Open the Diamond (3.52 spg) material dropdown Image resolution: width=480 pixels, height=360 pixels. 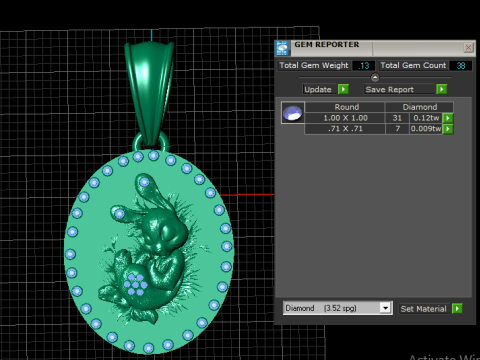tap(385, 308)
